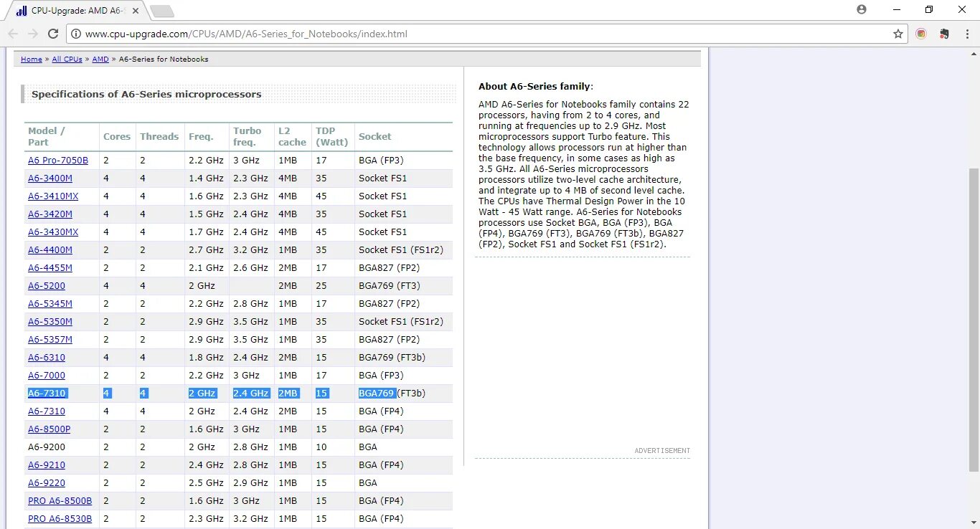980x529 pixels.
Task: Reload the page with refresh icon
Action: [x=53, y=34]
